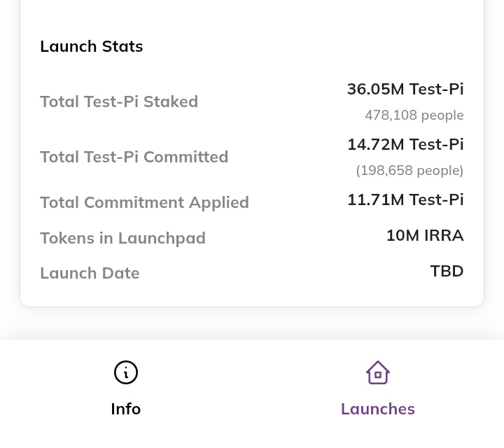504x448 pixels.
Task: Tap the Launches house icon
Action: point(378,372)
